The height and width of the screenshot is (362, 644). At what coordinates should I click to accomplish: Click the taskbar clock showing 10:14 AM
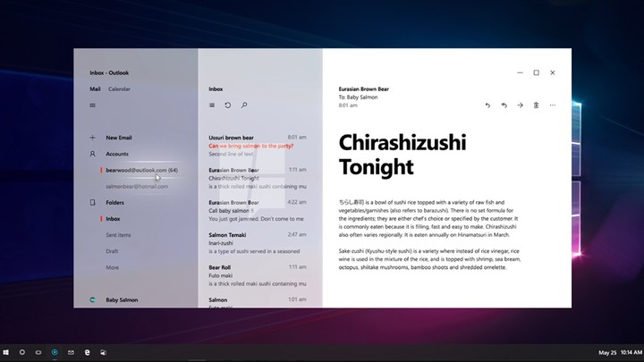[631, 352]
